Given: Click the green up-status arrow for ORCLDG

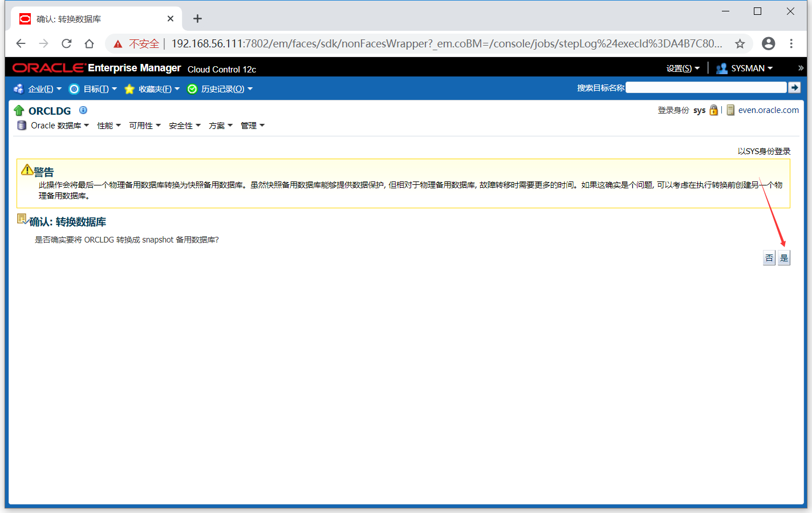Looking at the screenshot, I should click(x=19, y=111).
